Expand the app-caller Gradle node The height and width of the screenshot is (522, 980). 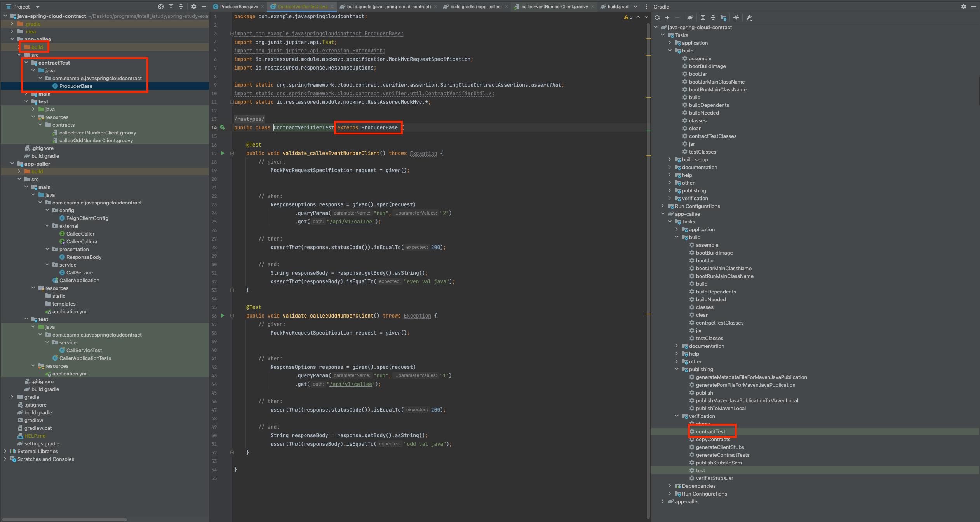pyautogui.click(x=663, y=501)
